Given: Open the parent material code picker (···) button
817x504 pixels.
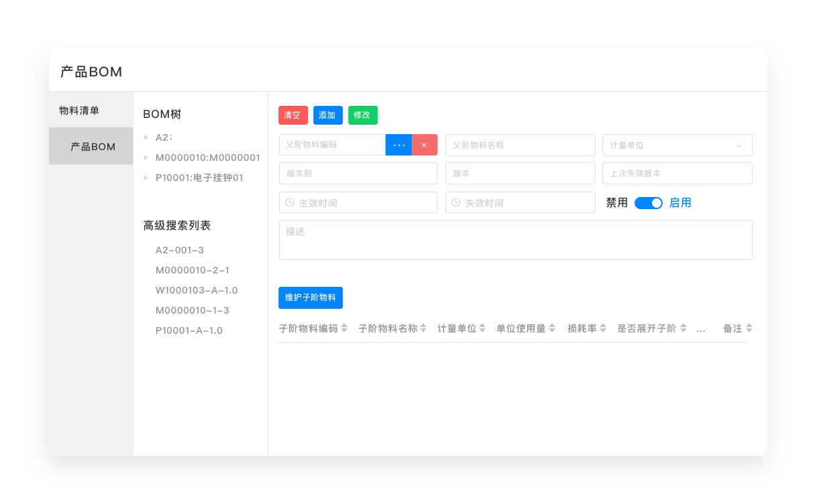Looking at the screenshot, I should pos(399,145).
